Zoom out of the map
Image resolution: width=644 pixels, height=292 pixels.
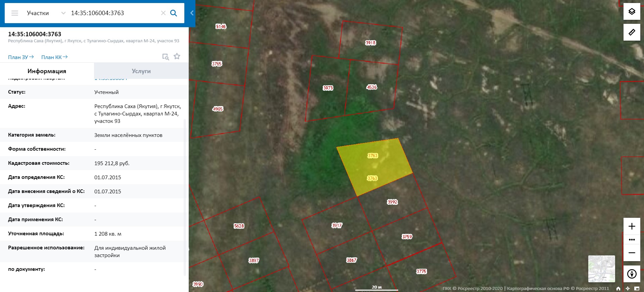(632, 253)
